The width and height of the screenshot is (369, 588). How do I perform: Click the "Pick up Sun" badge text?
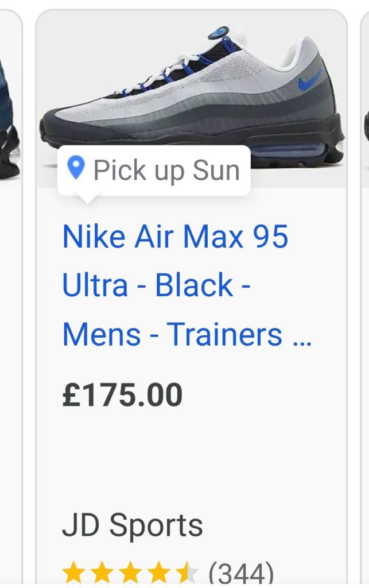coord(166,171)
